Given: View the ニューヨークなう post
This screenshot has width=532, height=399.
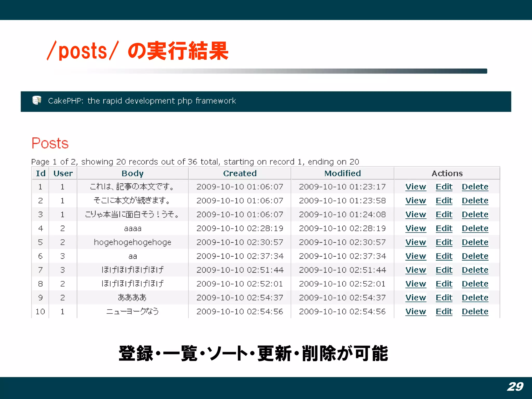Looking at the screenshot, I should pyautogui.click(x=416, y=311).
